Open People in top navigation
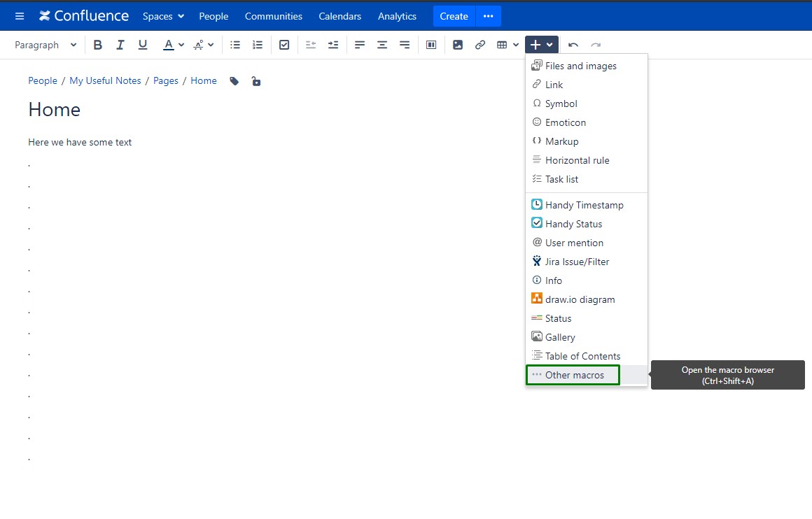Viewport: 812px width, 519px height. [213, 16]
